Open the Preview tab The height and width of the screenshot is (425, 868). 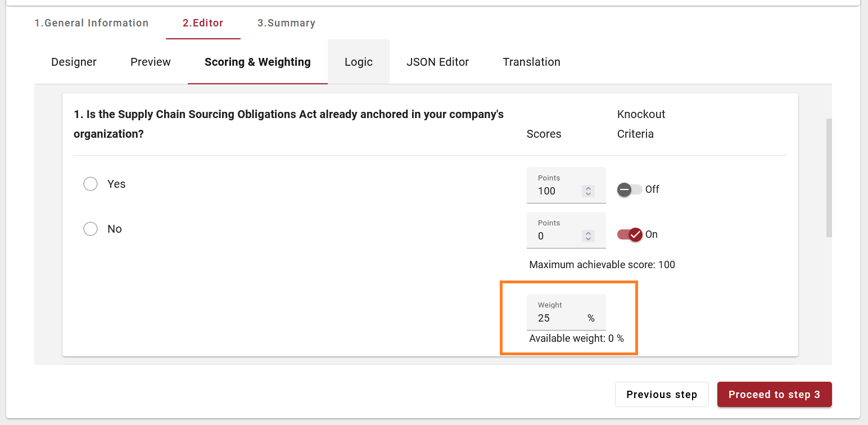151,62
